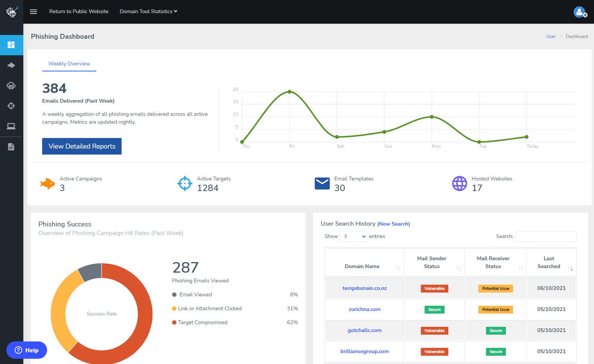Toggle the hamburger sidebar menu
This screenshot has height=364, width=594.
[x=34, y=12]
